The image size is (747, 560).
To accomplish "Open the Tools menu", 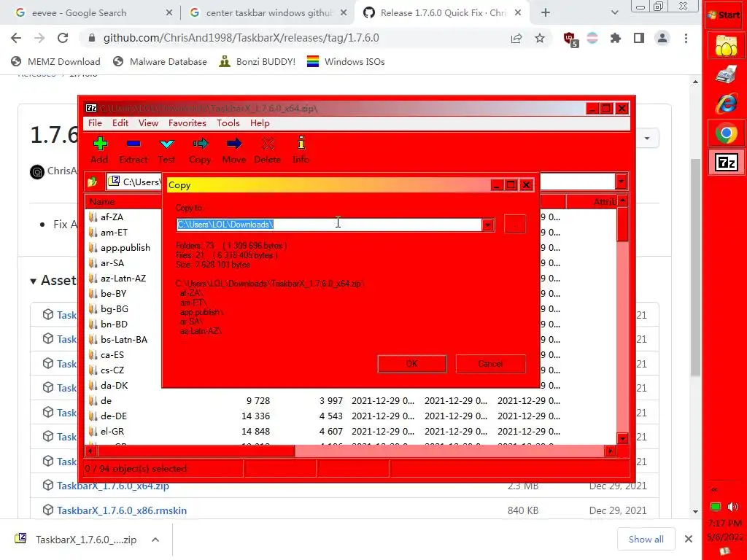I will (x=228, y=122).
